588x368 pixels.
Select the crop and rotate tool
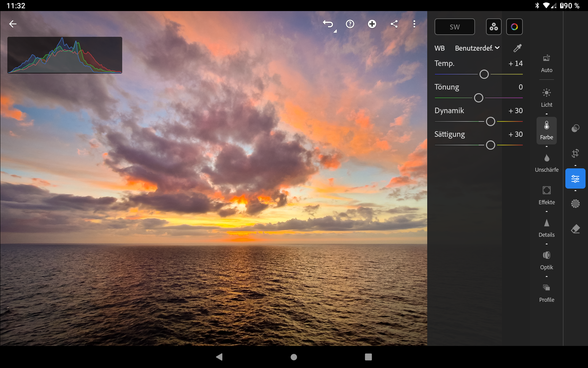point(575,153)
